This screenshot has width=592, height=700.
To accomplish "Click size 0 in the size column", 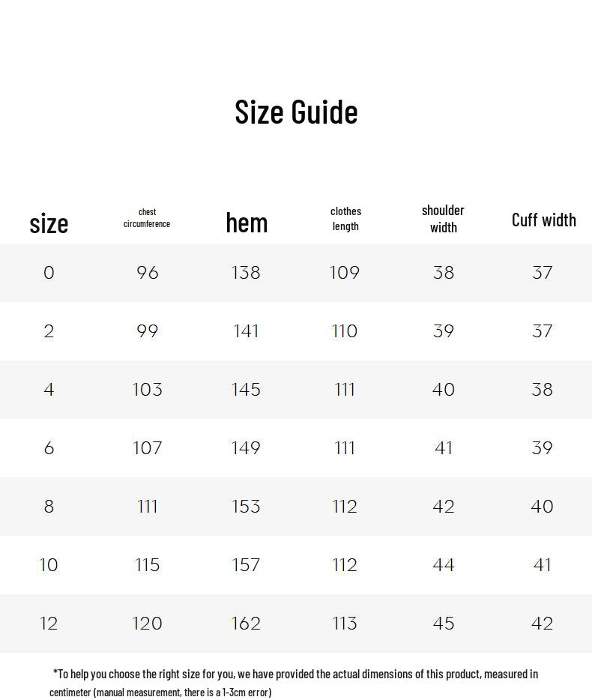I will pos(49,273).
